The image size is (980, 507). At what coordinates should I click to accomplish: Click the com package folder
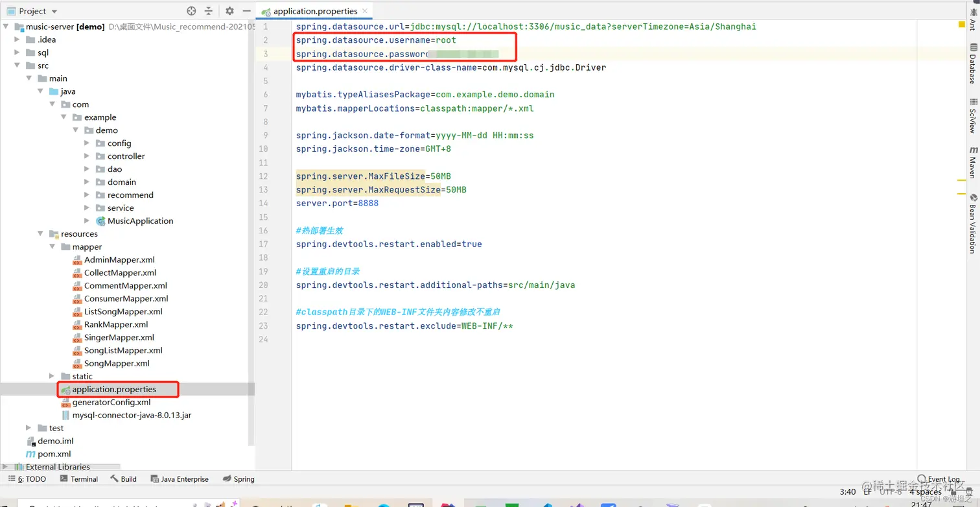pos(80,104)
